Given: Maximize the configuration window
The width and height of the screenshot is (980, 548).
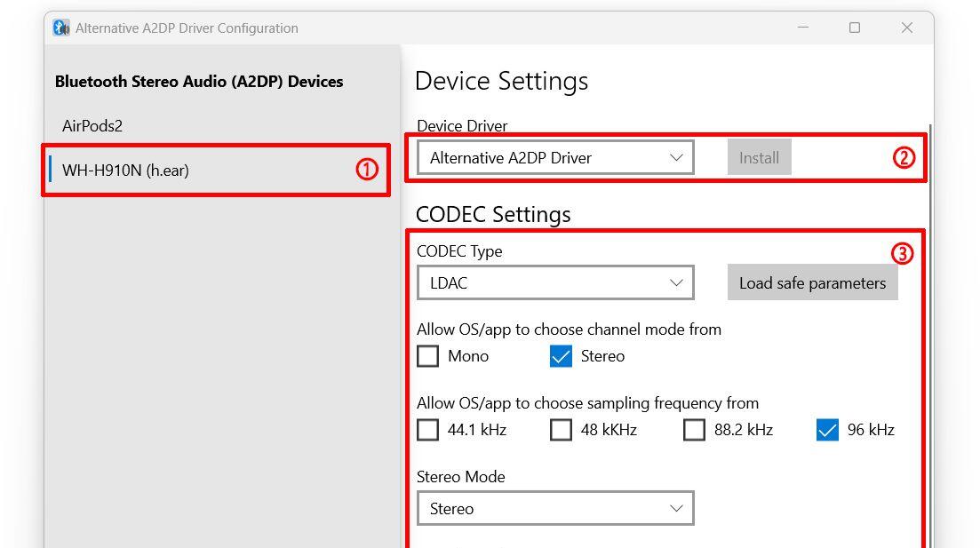Looking at the screenshot, I should pyautogui.click(x=855, y=28).
